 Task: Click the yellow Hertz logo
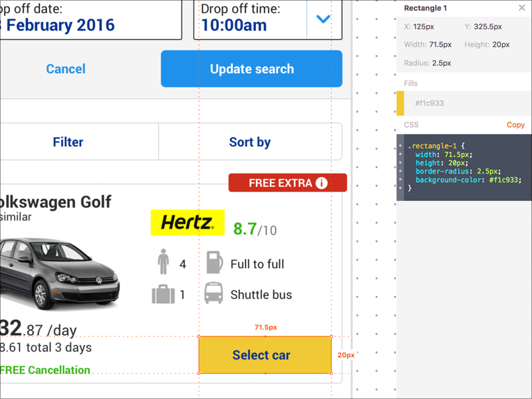point(187,223)
